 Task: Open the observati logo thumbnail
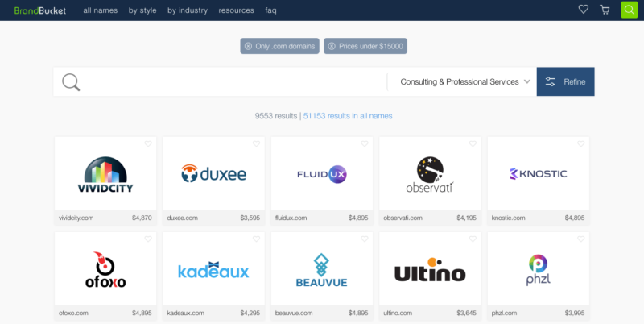click(430, 174)
